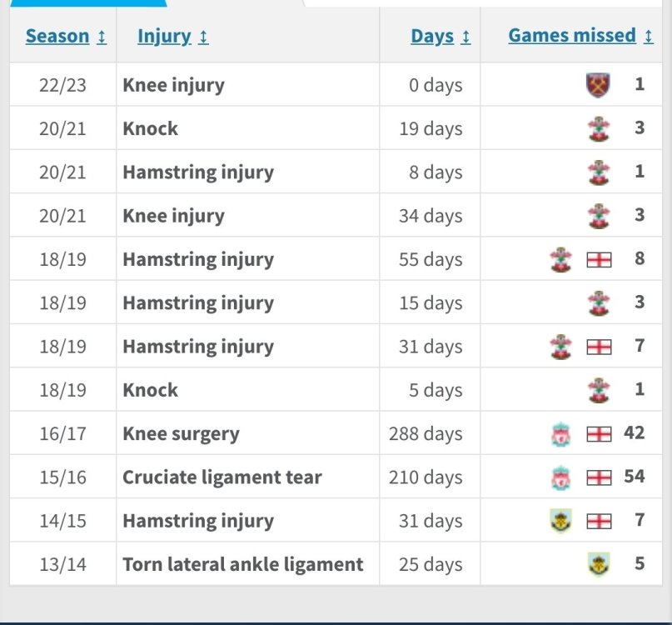Click England flag in Knee surgery row
The image size is (672, 625).
pyautogui.click(x=599, y=434)
